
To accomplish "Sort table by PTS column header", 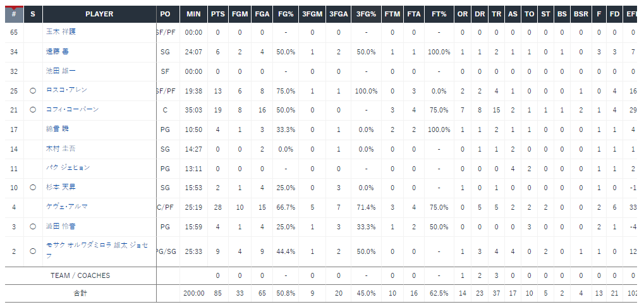I will point(218,14).
